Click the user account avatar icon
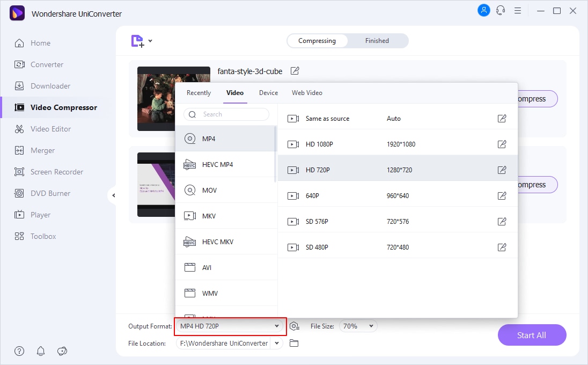 [484, 11]
